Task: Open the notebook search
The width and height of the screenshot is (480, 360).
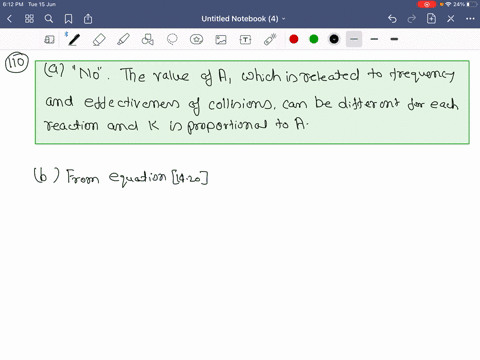Action: [49, 19]
